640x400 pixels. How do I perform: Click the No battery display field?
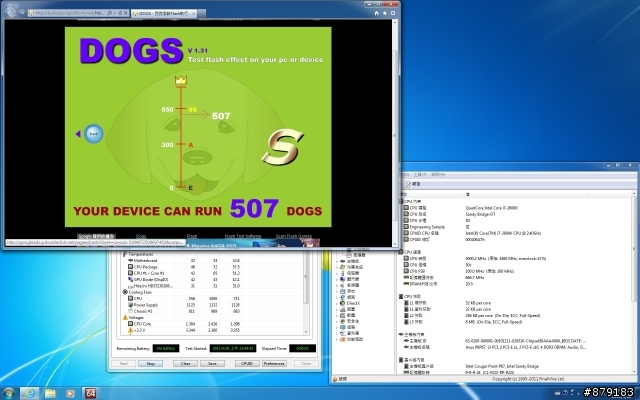(x=166, y=348)
